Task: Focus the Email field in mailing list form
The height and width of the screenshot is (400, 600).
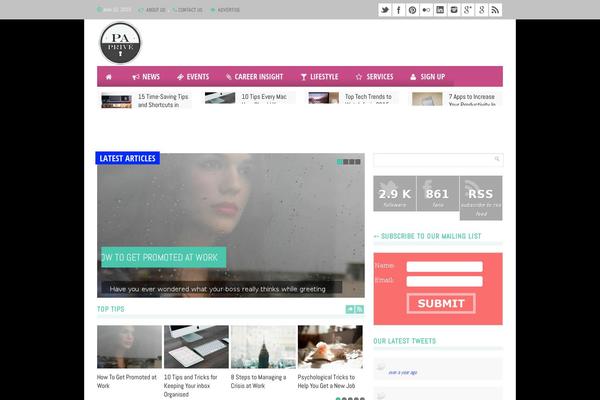Action: click(x=445, y=281)
